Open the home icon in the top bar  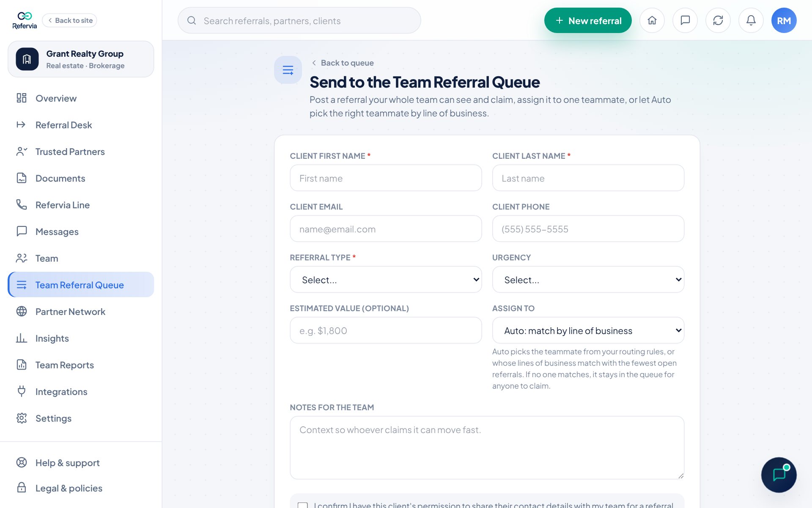tap(652, 20)
